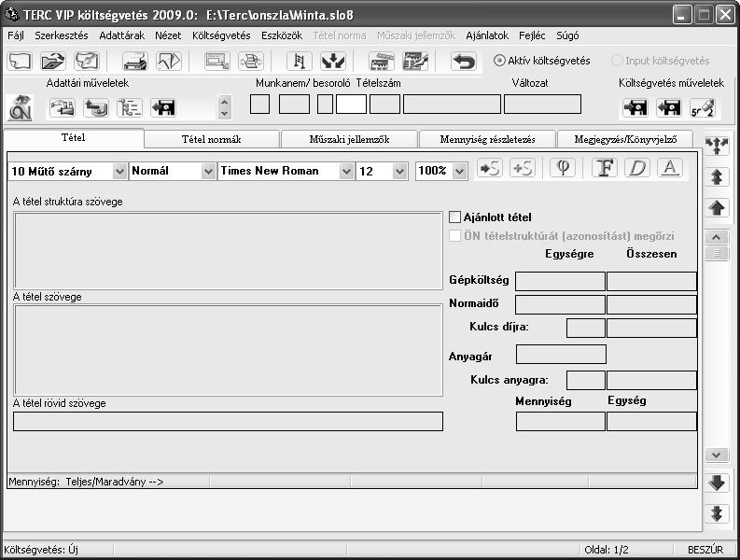
Task: Click into A tétel rövid szövege field
Action: pos(229,421)
